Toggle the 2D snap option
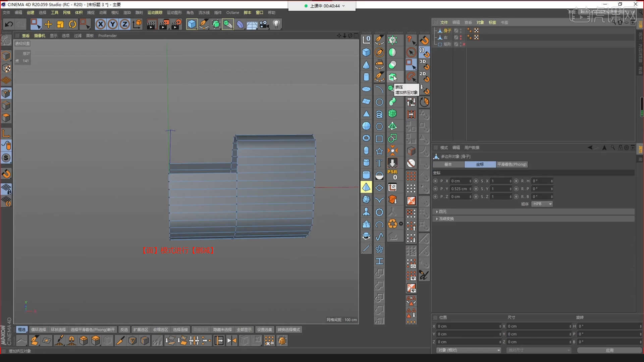 pyautogui.click(x=424, y=76)
